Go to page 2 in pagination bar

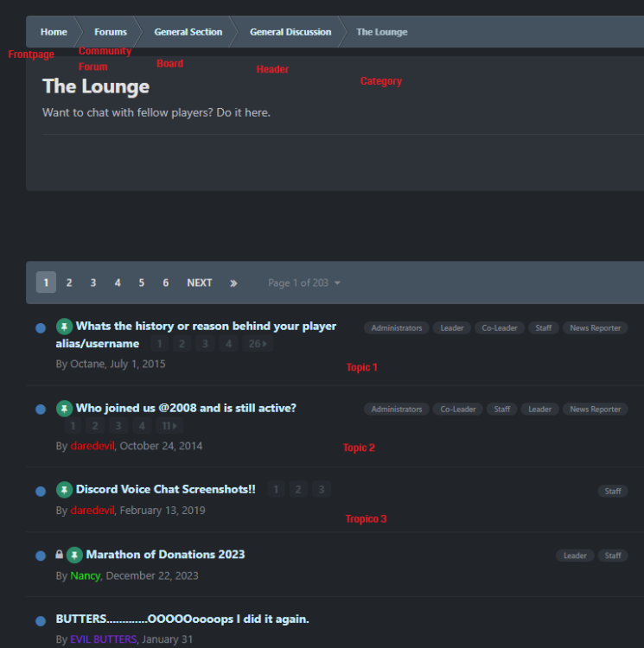click(x=69, y=283)
